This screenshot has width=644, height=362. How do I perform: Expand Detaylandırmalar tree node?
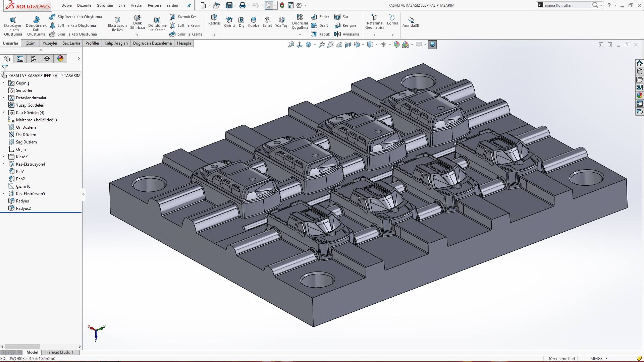pyautogui.click(x=3, y=98)
